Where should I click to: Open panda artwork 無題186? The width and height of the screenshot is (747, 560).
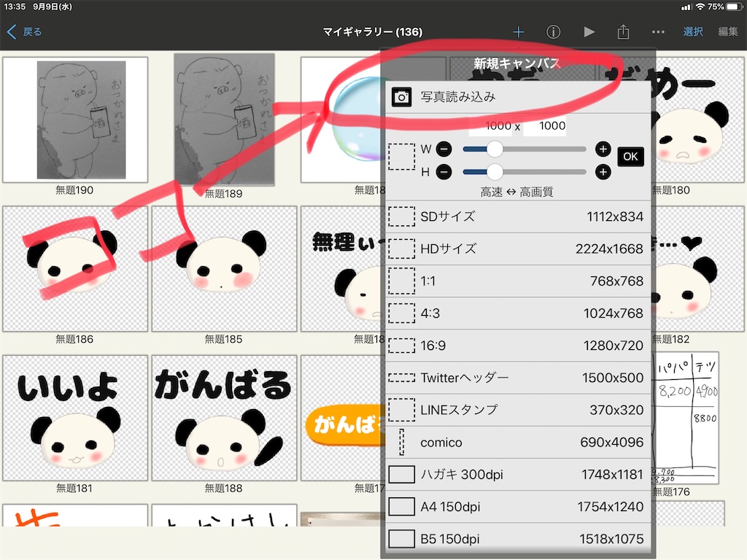[75, 269]
